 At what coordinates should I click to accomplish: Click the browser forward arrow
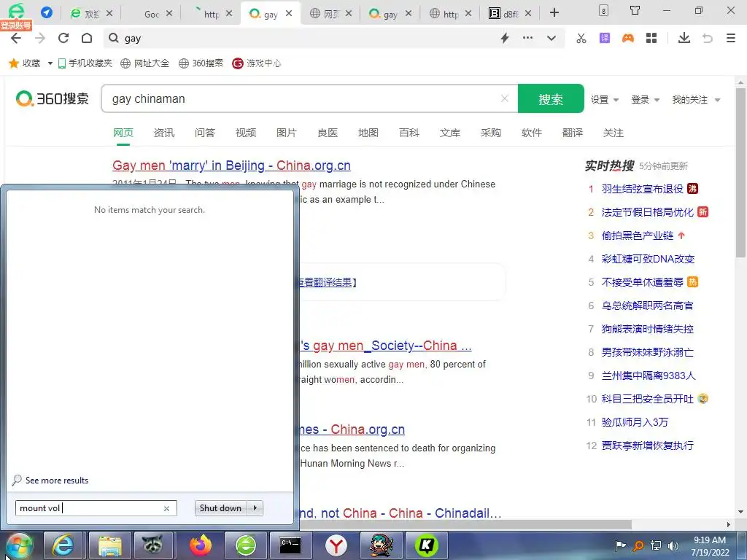(40, 38)
